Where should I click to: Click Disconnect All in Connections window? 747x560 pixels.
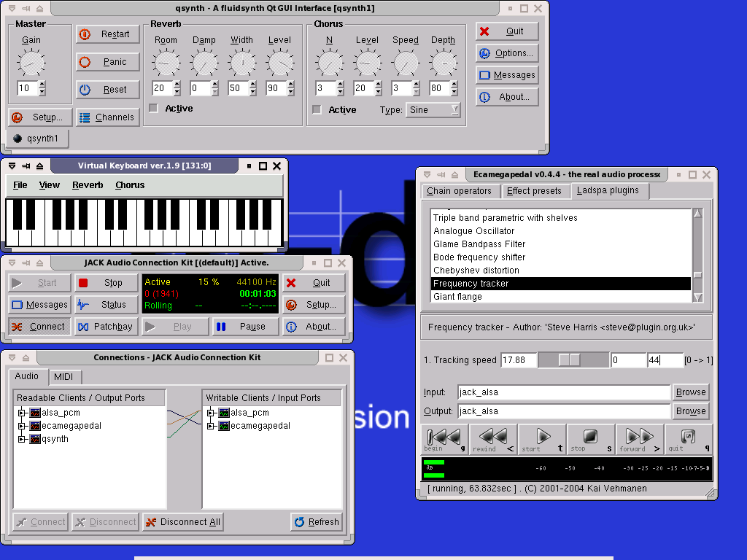tap(182, 522)
